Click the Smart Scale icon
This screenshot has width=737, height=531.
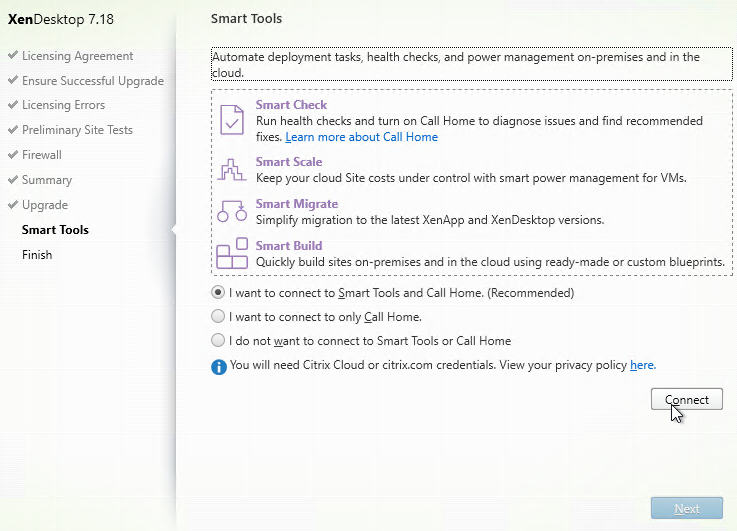[x=232, y=170]
